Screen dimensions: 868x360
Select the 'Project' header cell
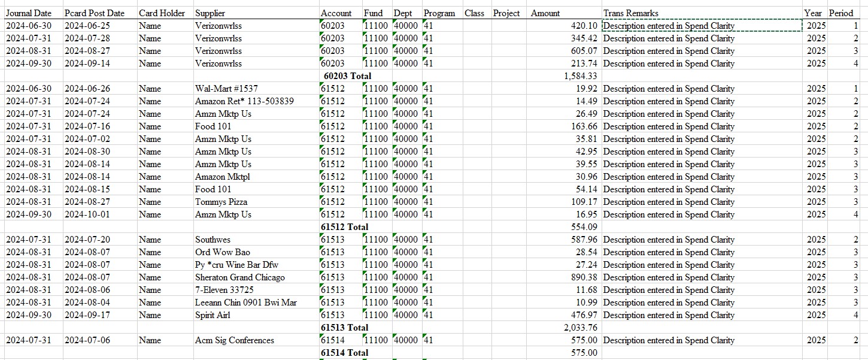(510, 13)
